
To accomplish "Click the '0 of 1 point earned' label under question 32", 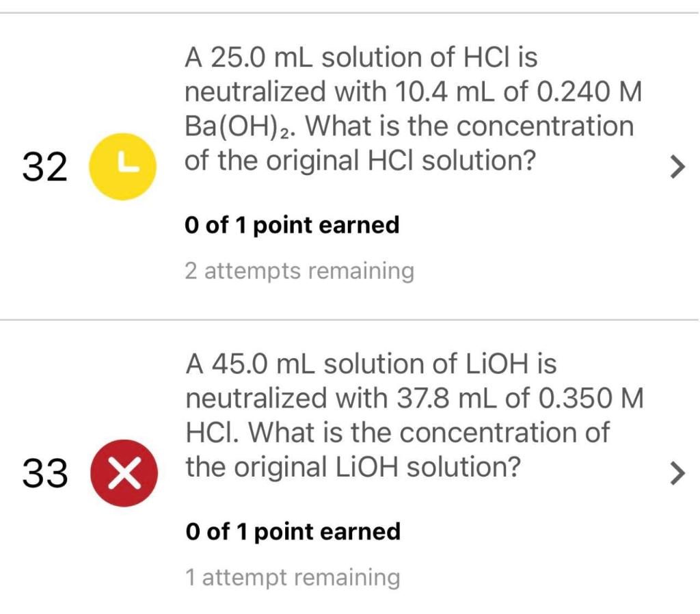I will (293, 224).
